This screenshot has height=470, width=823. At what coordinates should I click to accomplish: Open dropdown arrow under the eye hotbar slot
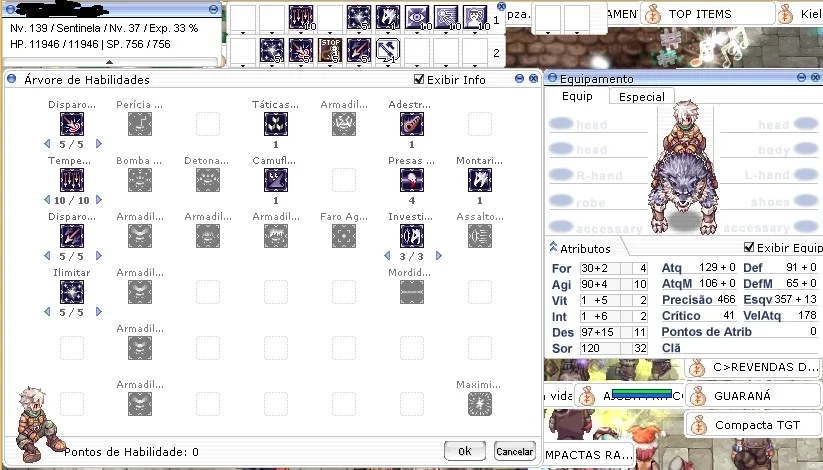click(417, 33)
